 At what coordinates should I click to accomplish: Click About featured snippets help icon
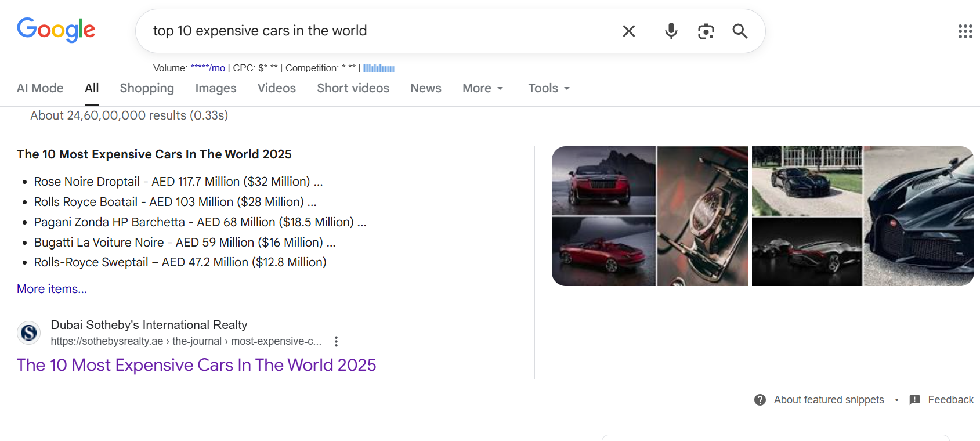pyautogui.click(x=760, y=400)
